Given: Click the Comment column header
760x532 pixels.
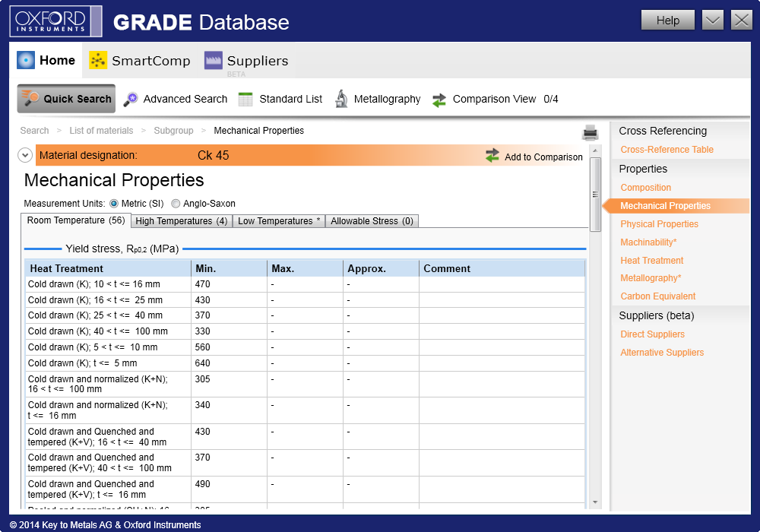Looking at the screenshot, I should pos(502,268).
